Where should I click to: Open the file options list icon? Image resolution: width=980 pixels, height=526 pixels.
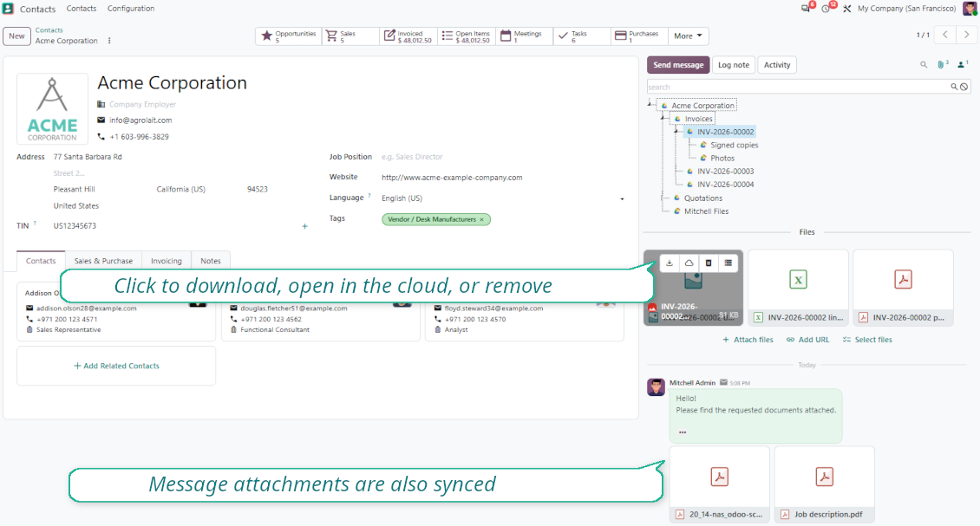[728, 263]
